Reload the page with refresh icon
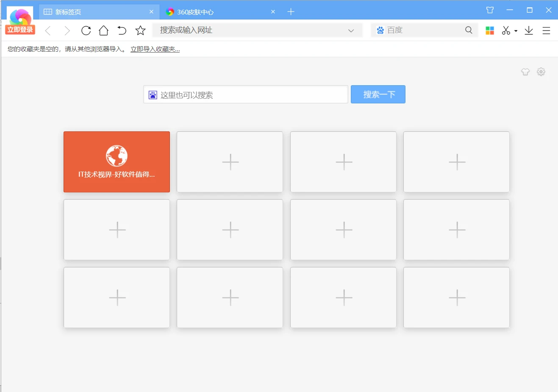This screenshot has height=392, width=558. (x=86, y=31)
